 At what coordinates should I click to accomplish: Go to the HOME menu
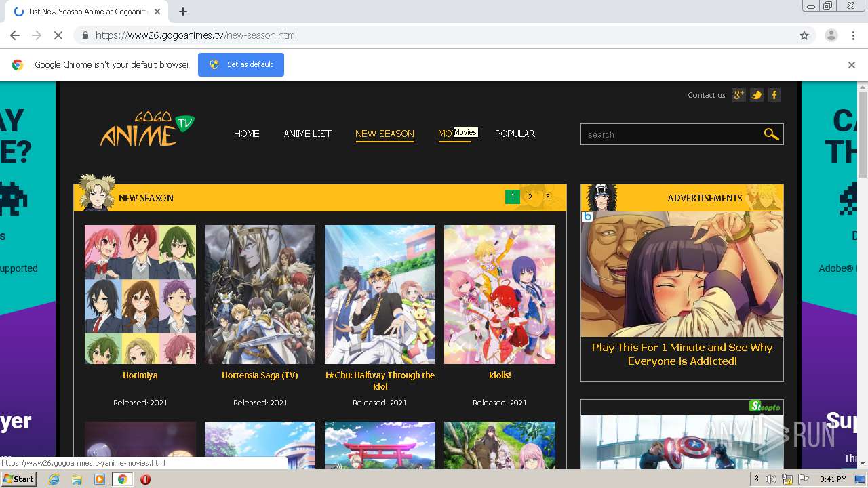[247, 134]
